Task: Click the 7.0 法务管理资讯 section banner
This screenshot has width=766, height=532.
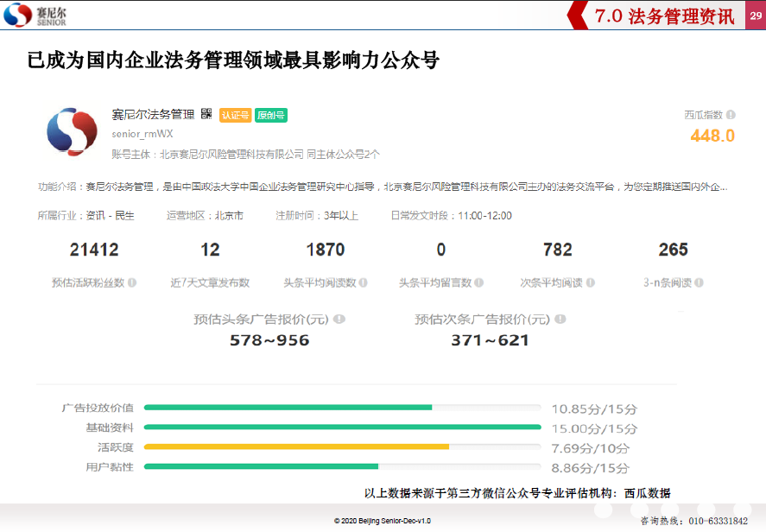Action: [x=655, y=16]
